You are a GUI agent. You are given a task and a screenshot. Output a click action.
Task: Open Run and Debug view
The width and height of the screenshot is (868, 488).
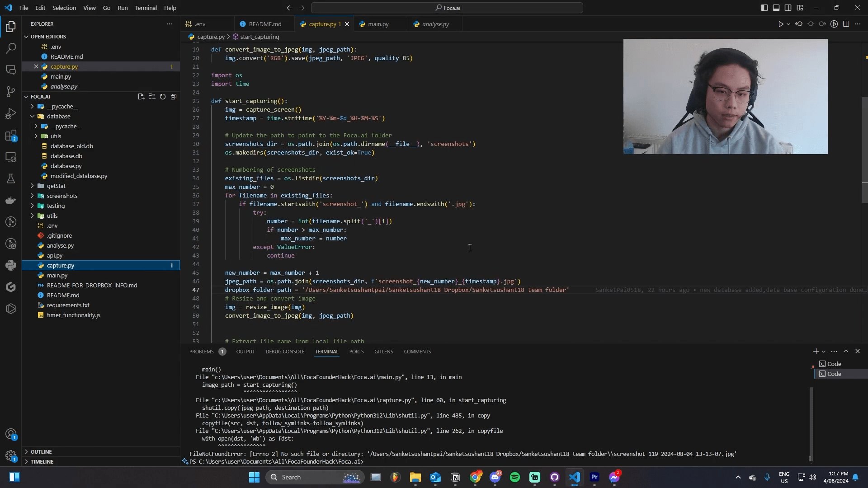(11, 113)
